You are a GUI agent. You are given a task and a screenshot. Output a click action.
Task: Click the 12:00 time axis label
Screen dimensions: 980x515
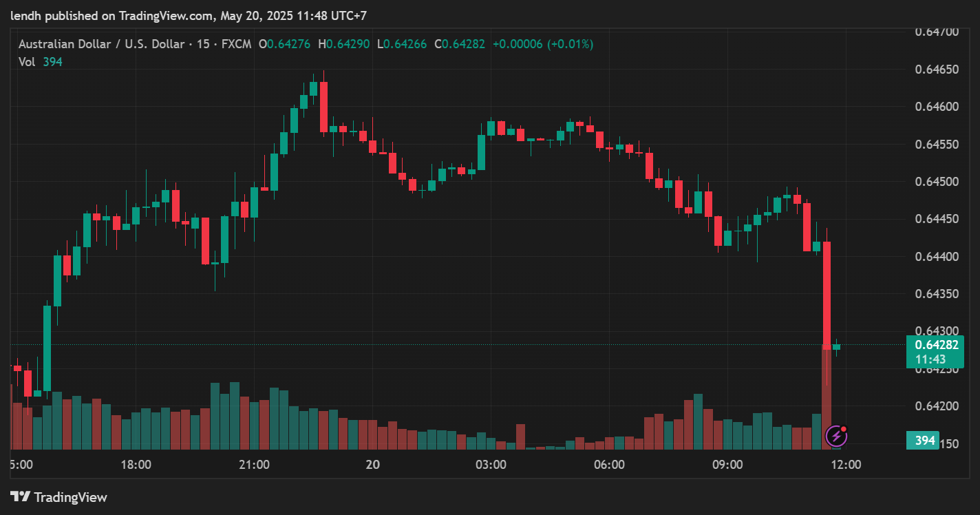point(846,465)
